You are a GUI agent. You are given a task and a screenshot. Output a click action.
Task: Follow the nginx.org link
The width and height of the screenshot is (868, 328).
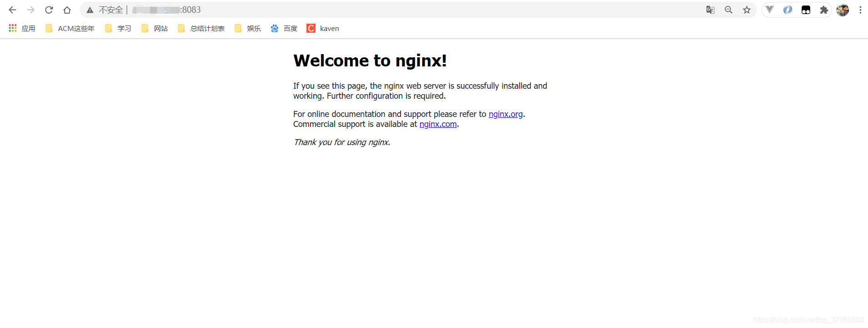(506, 114)
